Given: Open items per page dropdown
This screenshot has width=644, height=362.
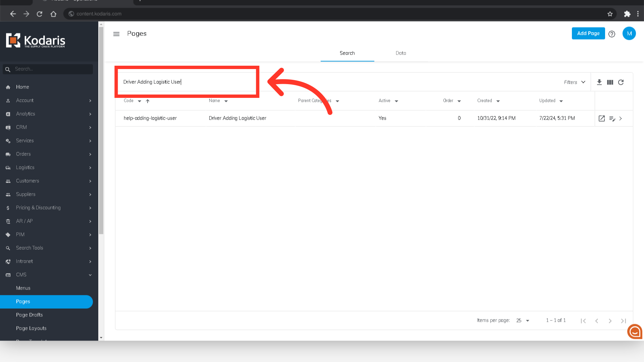Looking at the screenshot, I should click(523, 320).
